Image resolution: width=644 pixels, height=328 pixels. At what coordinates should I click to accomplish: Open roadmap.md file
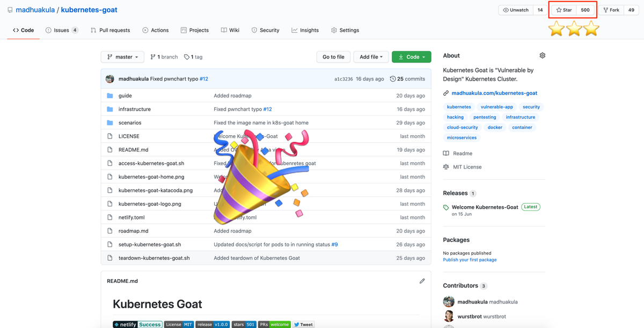(134, 231)
